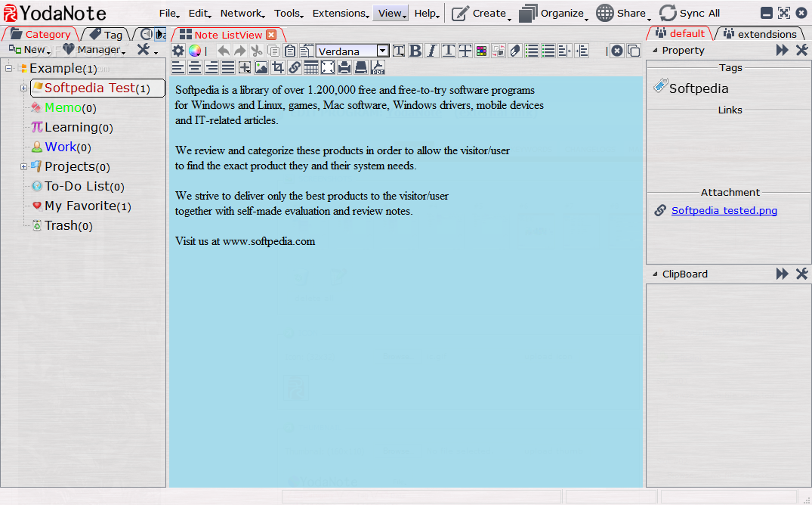Viewport: 812px width, 505px height.
Task: Open the Manager dropdown
Action: pos(94,50)
